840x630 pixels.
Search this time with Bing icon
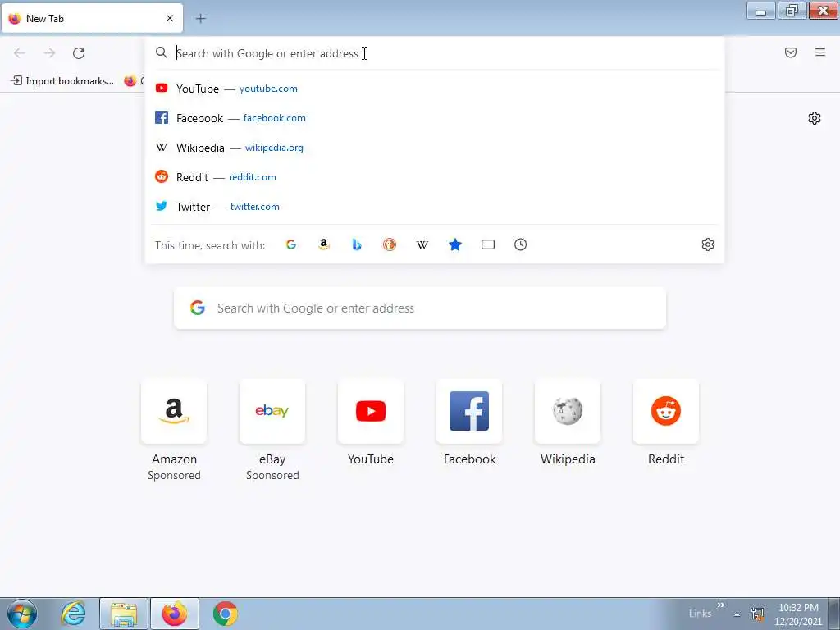[x=357, y=244]
